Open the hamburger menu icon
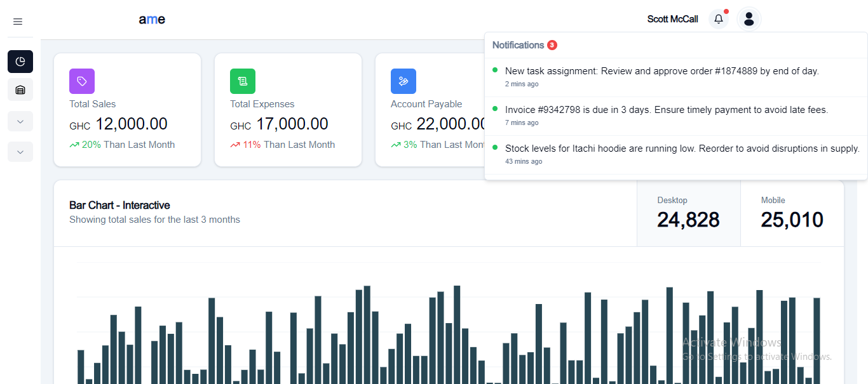The height and width of the screenshot is (384, 868). click(x=18, y=22)
